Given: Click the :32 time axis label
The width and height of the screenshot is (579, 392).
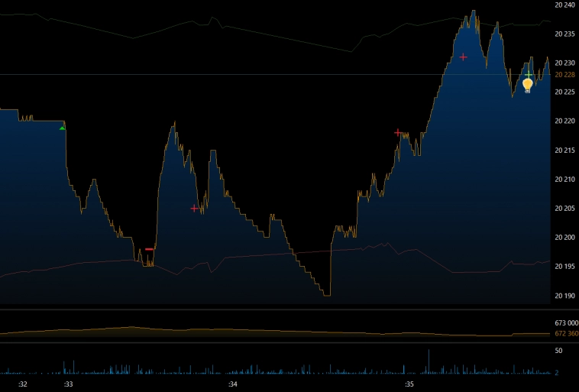Looking at the screenshot, I should (23, 384).
